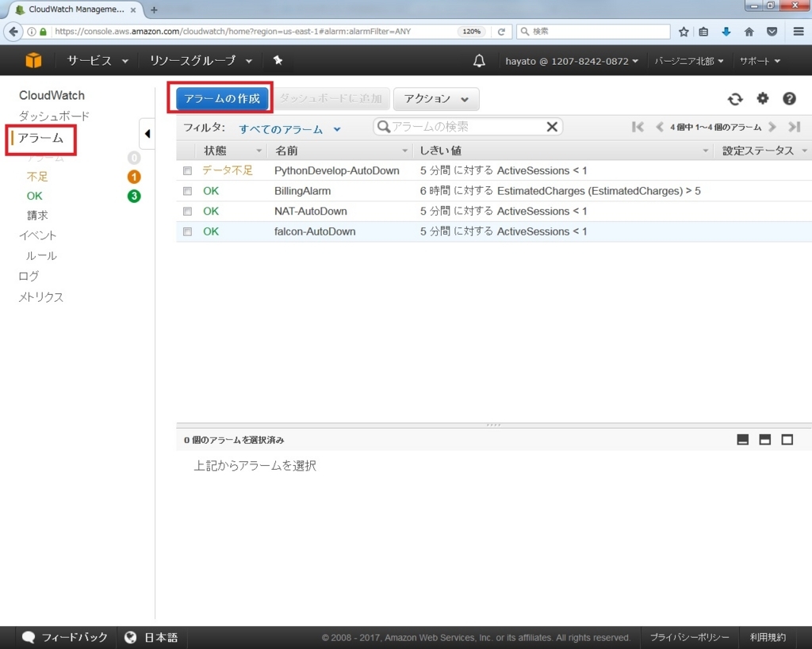Click the アラームの作成 button

tap(222, 99)
